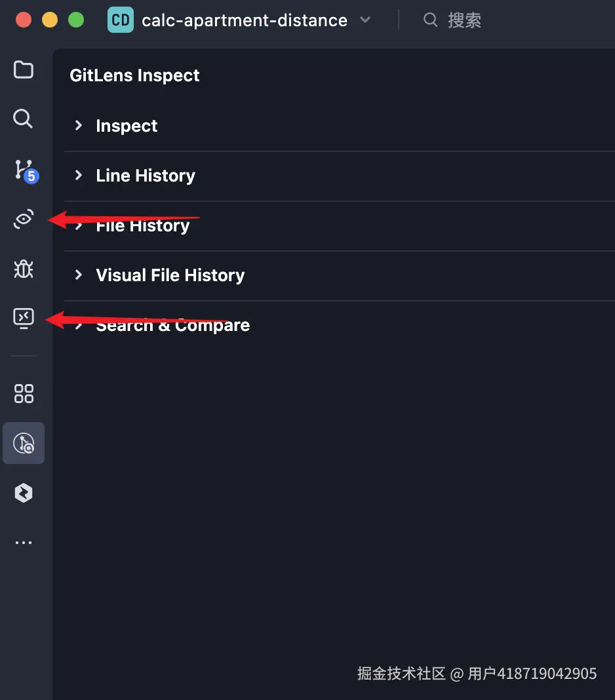Select the highlighted GitLens icon in sidebar

(24, 444)
